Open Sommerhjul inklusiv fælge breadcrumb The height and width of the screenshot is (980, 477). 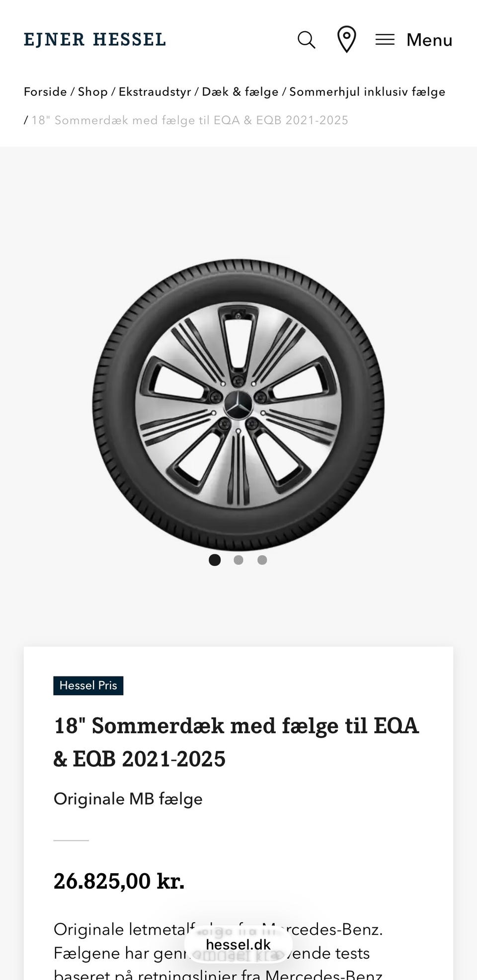pos(367,92)
